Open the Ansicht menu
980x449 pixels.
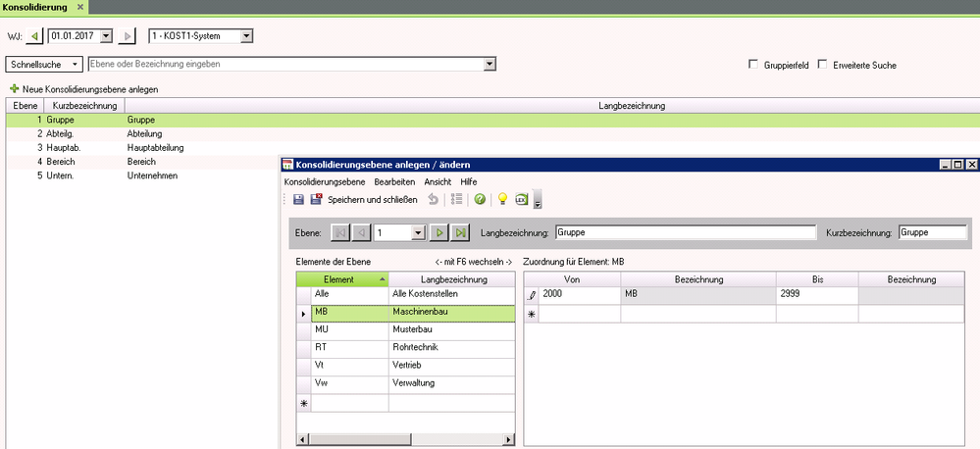(x=438, y=181)
